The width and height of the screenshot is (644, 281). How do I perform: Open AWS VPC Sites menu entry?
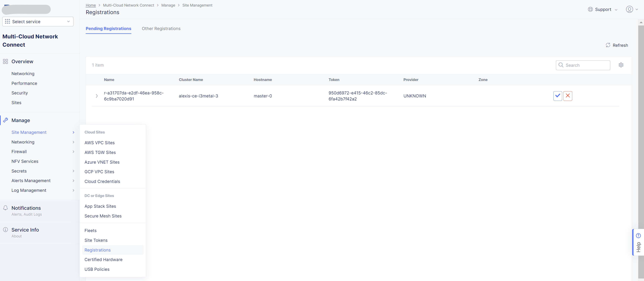[99, 143]
